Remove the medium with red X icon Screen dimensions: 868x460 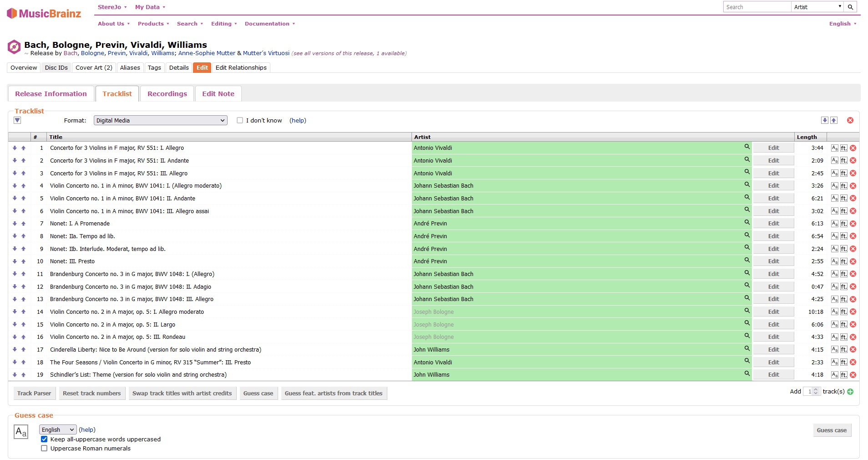pyautogui.click(x=850, y=120)
